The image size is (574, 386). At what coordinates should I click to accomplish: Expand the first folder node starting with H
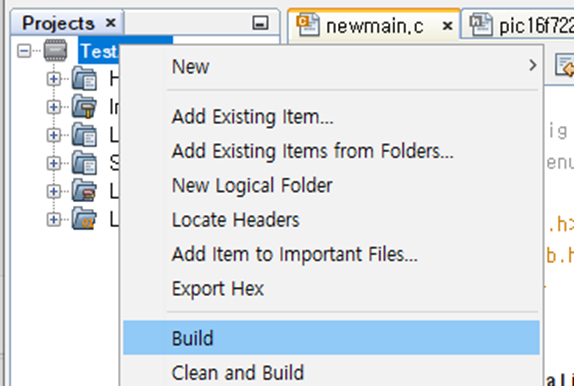click(x=53, y=79)
